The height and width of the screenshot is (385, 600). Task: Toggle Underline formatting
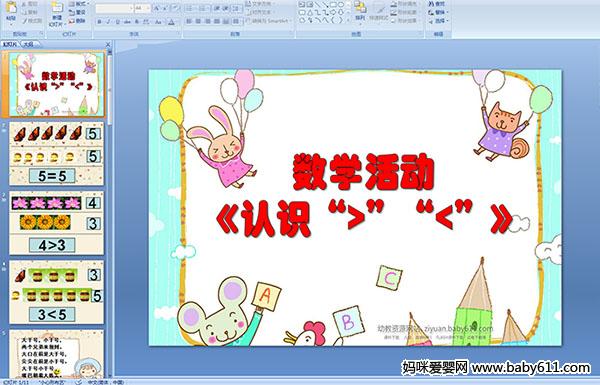[117, 22]
